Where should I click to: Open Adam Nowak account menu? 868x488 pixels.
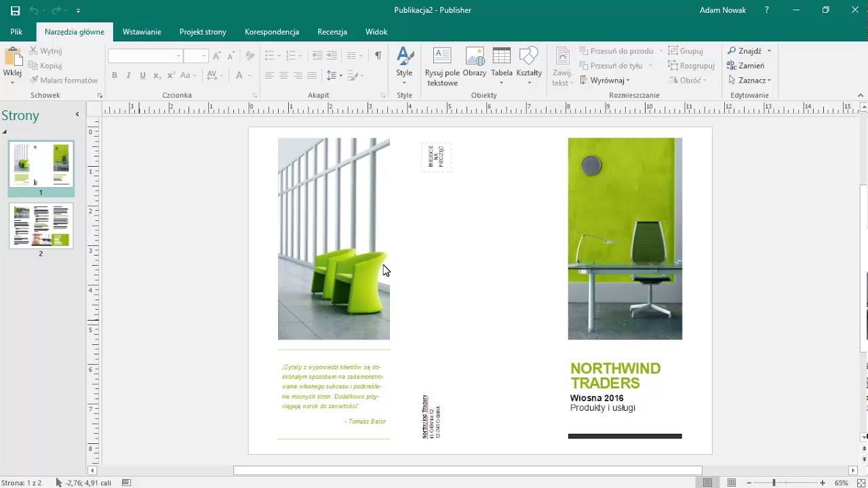tap(723, 10)
